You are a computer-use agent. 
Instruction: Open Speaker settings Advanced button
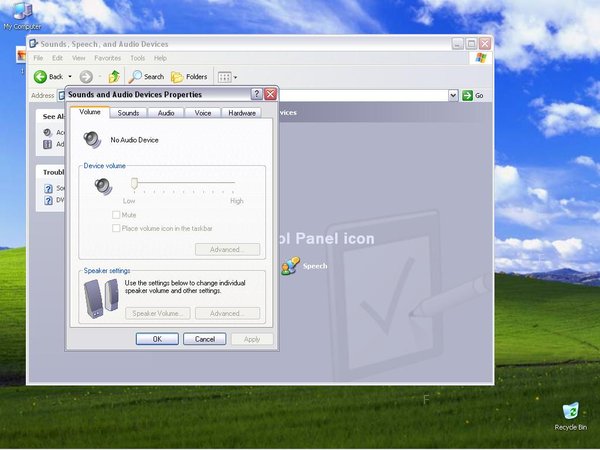[x=227, y=313]
